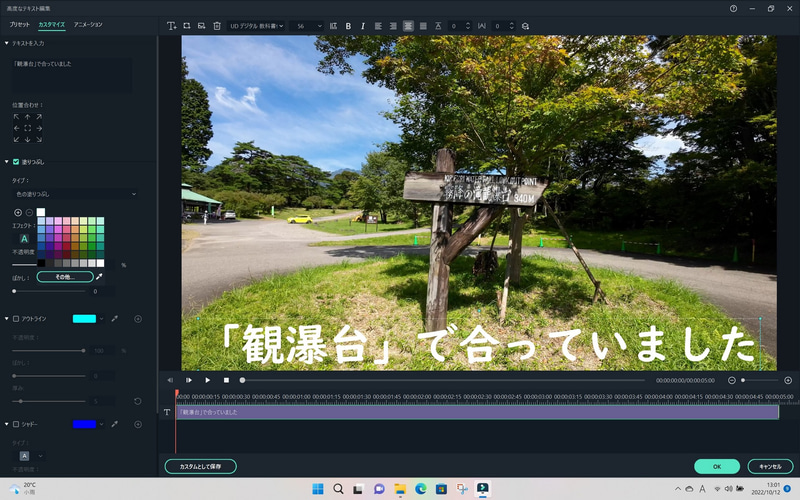Open the font family dropdown
Screen dimensions: 800x500
[256, 26]
